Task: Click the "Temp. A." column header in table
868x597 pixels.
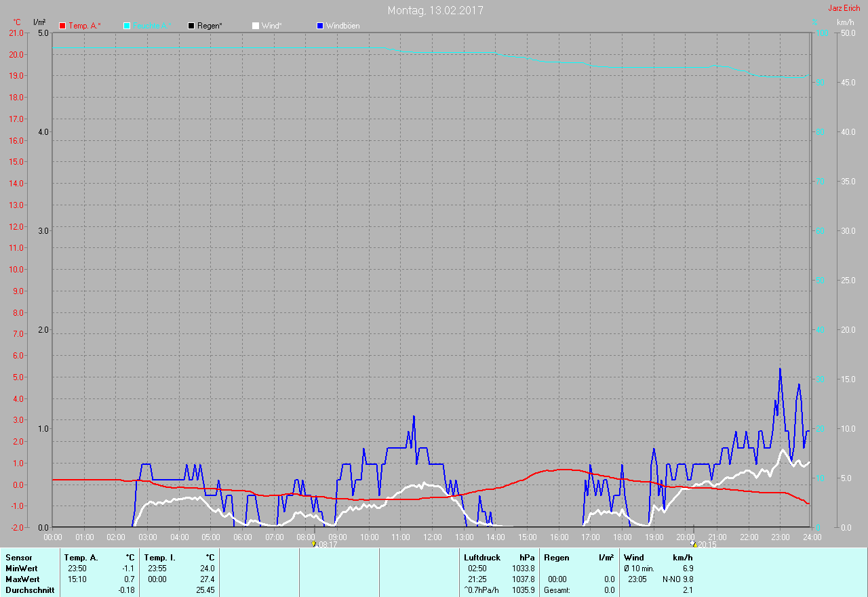Action: (81, 558)
